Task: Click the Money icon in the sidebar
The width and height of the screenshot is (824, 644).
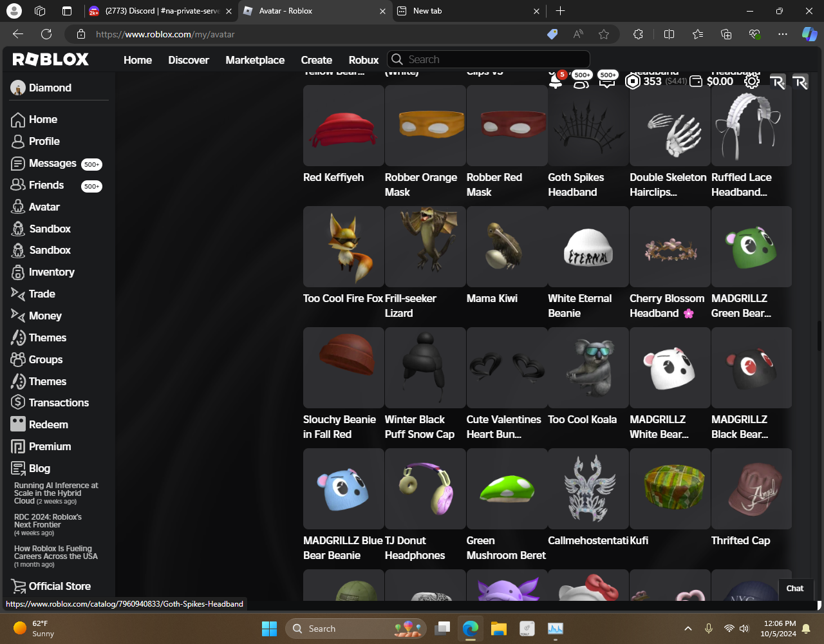Action: (x=18, y=316)
